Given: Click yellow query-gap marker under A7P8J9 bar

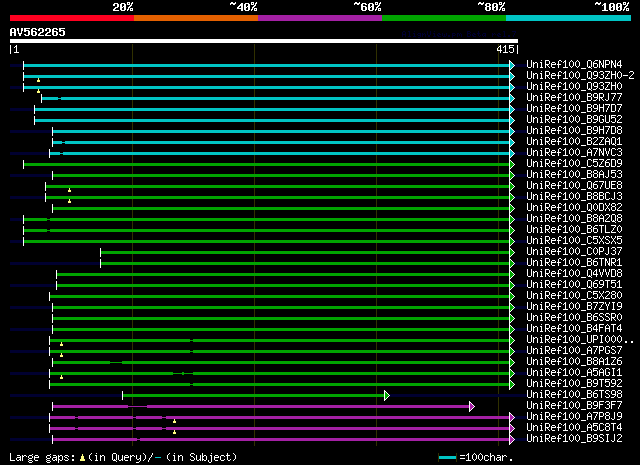Looking at the screenshot, I should click(174, 421).
